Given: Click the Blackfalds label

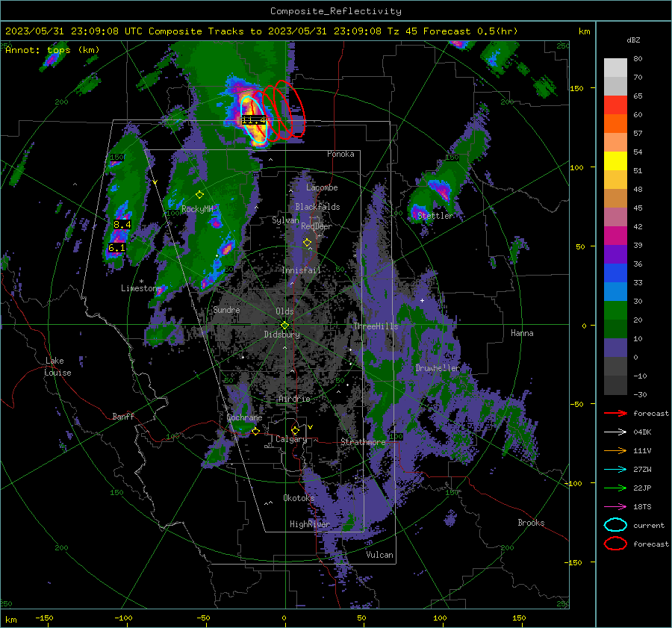Looking at the screenshot, I should 317,207.
